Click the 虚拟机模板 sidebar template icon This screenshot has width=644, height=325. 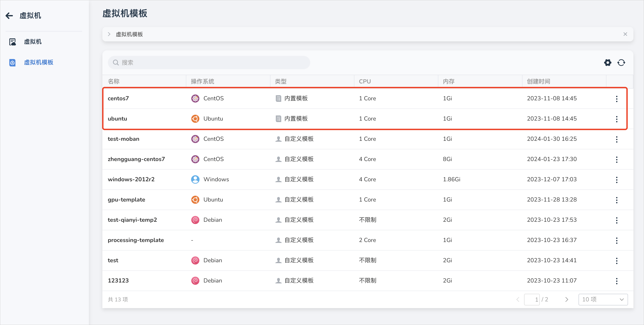tap(13, 63)
